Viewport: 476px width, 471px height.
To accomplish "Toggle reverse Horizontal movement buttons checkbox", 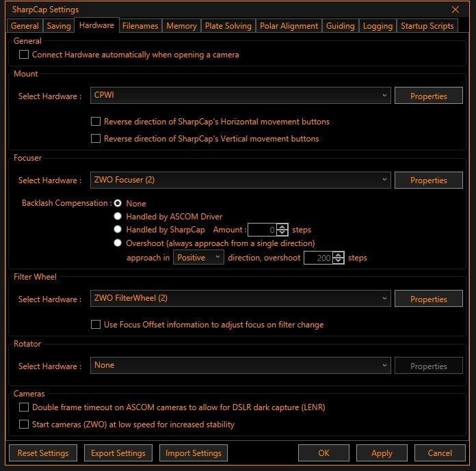I will tap(96, 122).
